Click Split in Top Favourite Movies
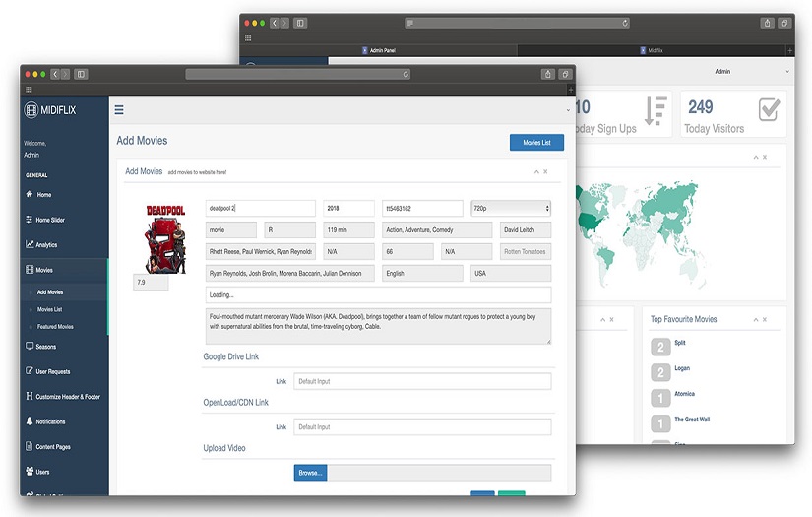Viewport: 812px width, 517px height. click(x=680, y=343)
